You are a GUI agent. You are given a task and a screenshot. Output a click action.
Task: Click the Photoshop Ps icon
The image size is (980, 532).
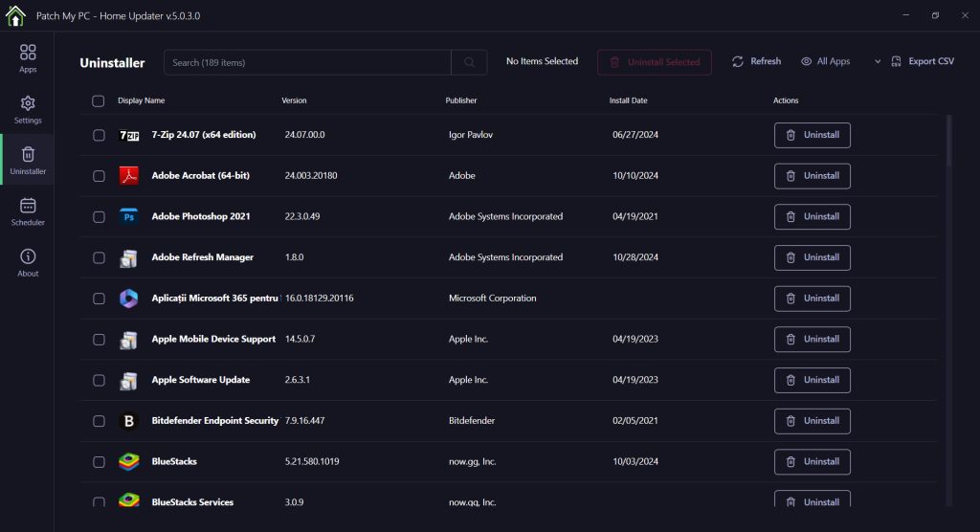click(x=129, y=217)
